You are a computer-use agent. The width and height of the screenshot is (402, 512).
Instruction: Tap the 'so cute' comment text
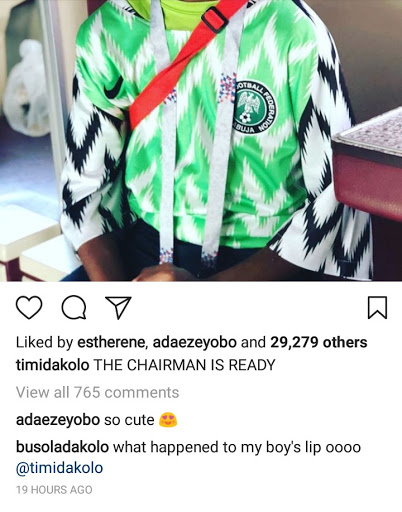click(129, 420)
